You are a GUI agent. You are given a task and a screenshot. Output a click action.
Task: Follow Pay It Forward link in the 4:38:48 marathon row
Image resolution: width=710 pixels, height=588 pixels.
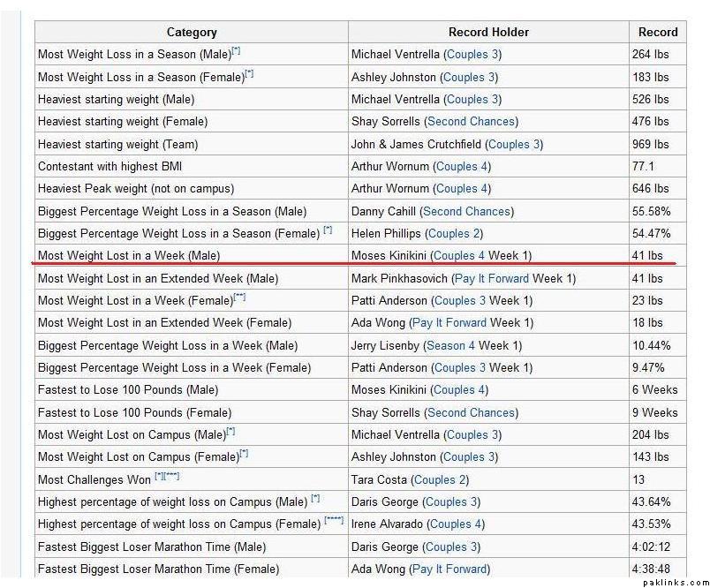pyautogui.click(x=449, y=569)
